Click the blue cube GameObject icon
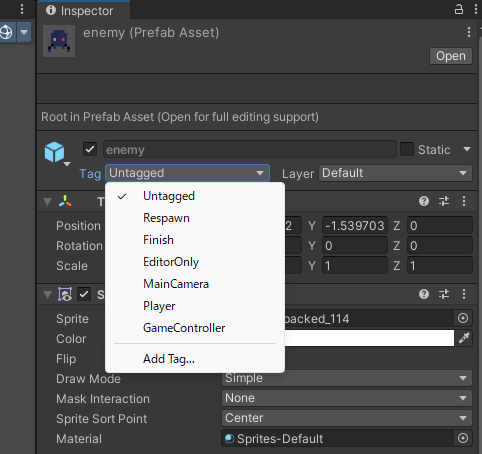 (54, 152)
